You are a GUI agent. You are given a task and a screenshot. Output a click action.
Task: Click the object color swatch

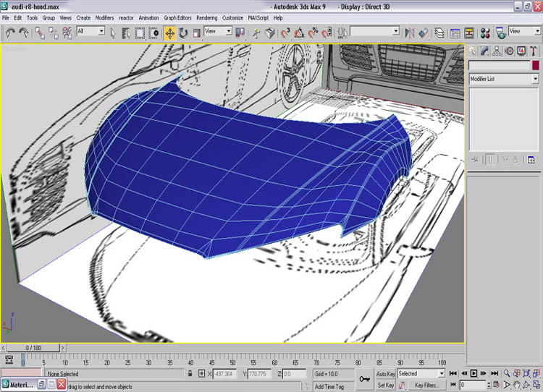point(535,65)
